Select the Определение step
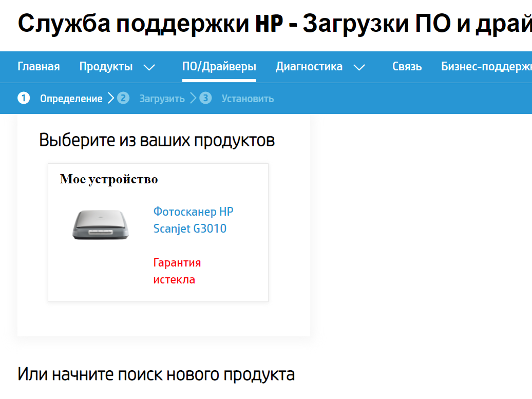This screenshot has height=399, width=532. [x=71, y=99]
